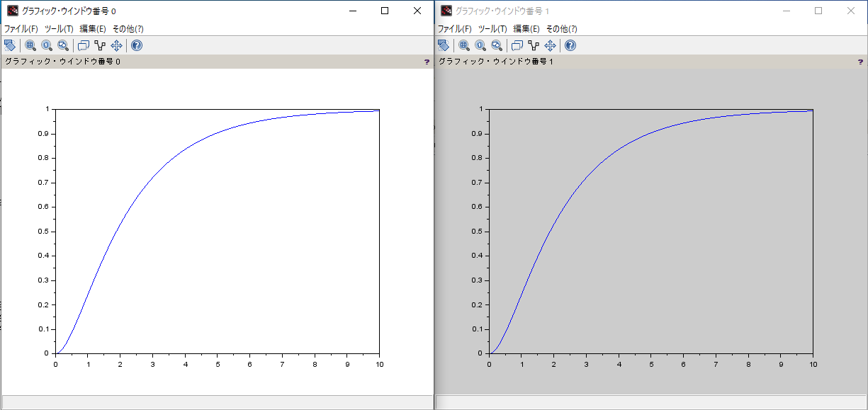Open ファイル(F) menu in window 1
This screenshot has width=868, height=410.
point(455,29)
